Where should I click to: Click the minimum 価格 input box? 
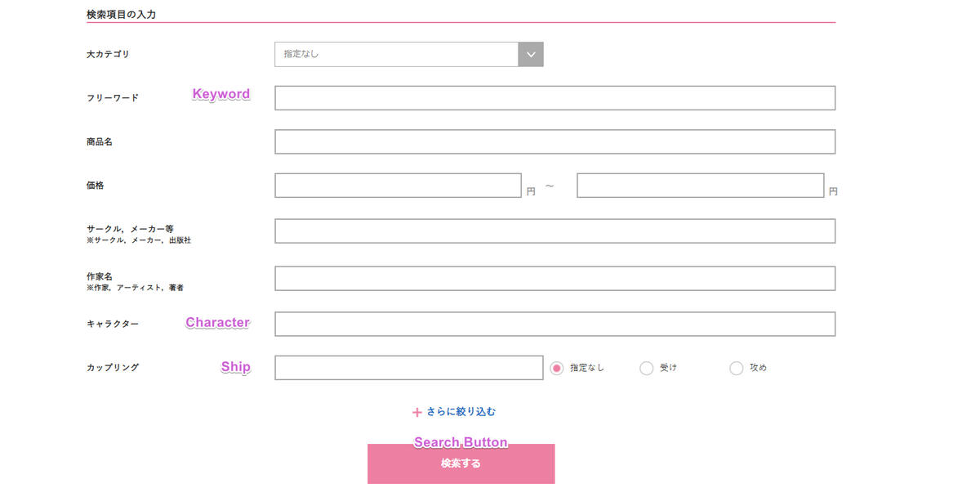[x=398, y=186]
